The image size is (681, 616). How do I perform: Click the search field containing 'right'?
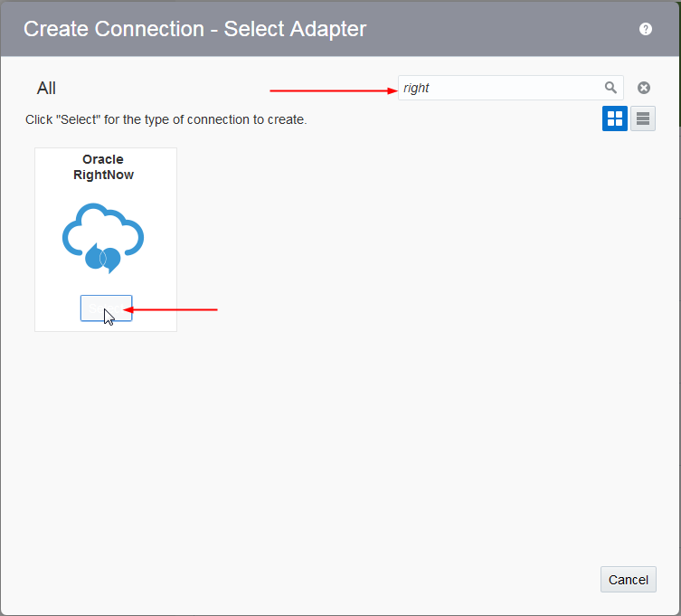point(511,88)
